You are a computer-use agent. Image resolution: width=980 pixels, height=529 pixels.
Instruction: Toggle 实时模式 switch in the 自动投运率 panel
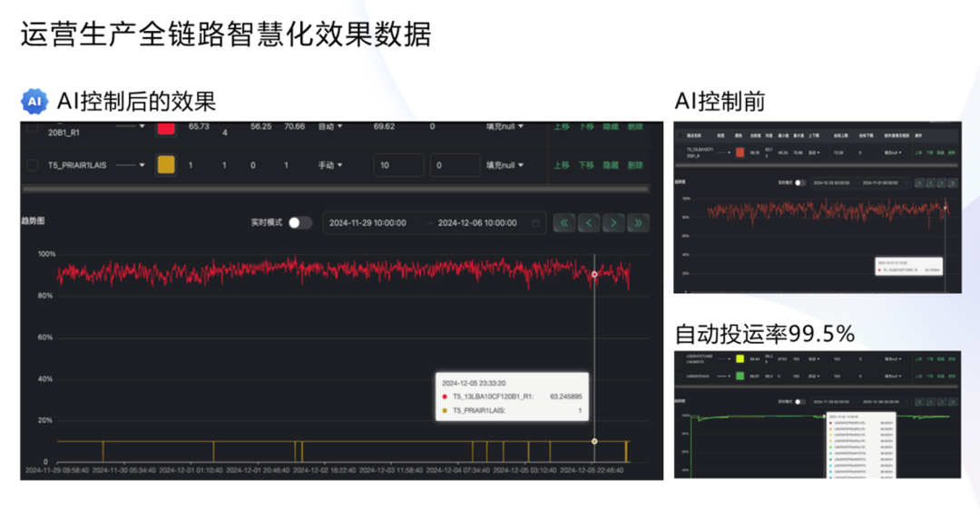click(800, 402)
